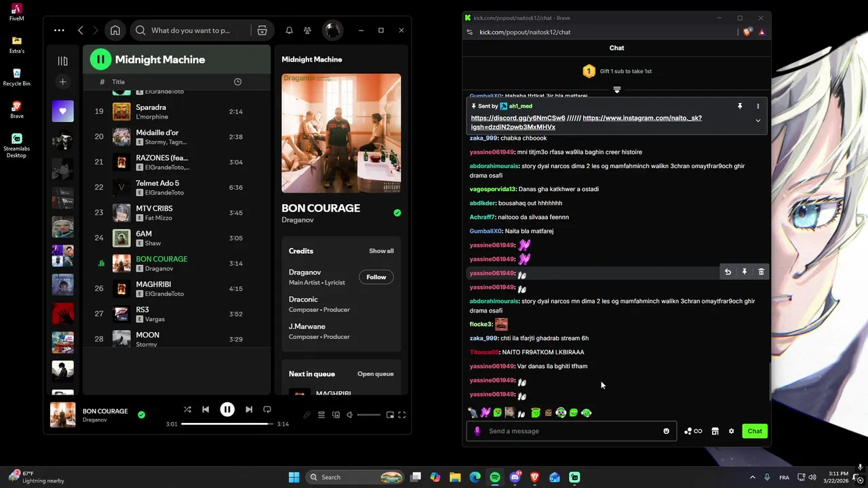This screenshot has width=868, height=488.
Task: Open Windows Start menu
Action: [x=294, y=477]
